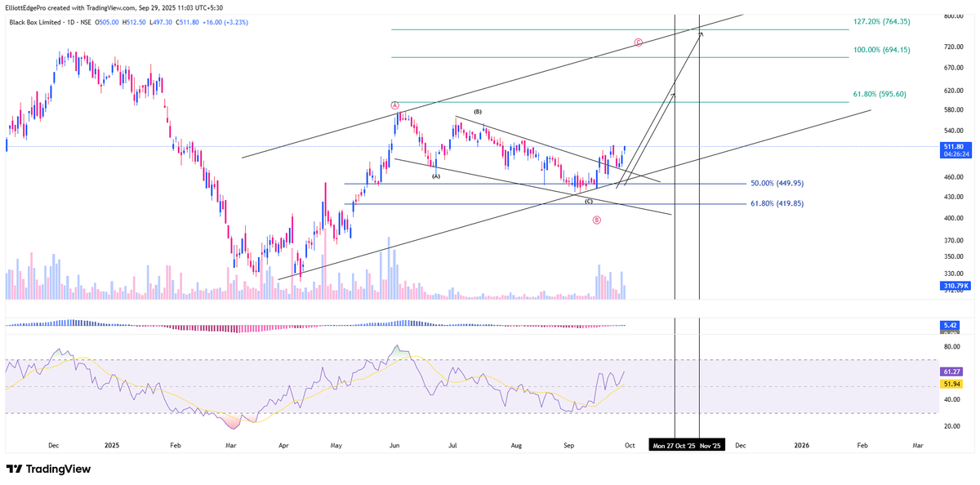Select the red circled B wave label

tap(597, 220)
